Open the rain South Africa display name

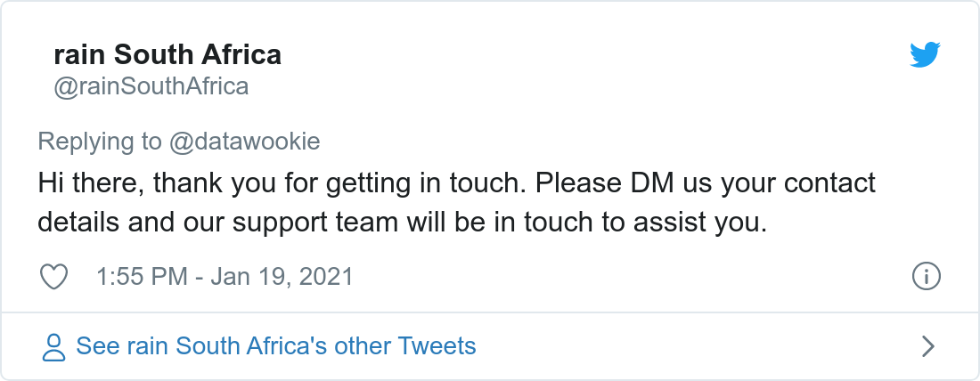pyautogui.click(x=167, y=55)
